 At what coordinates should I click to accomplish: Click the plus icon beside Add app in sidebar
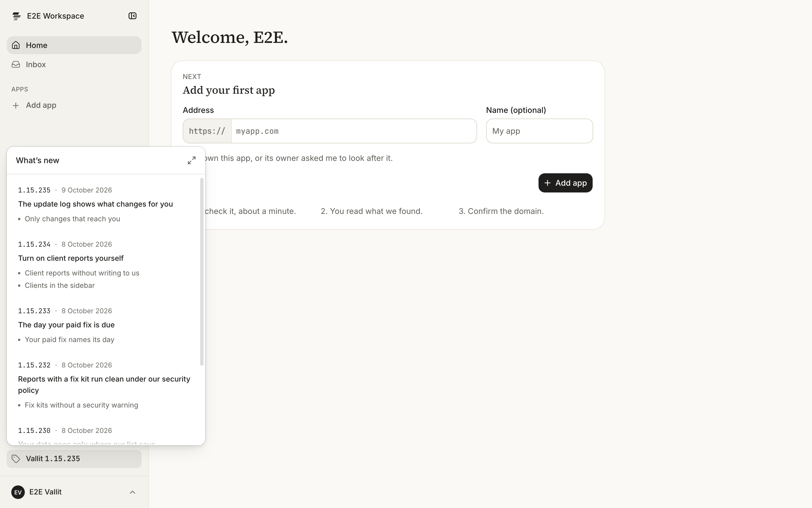[16, 106]
